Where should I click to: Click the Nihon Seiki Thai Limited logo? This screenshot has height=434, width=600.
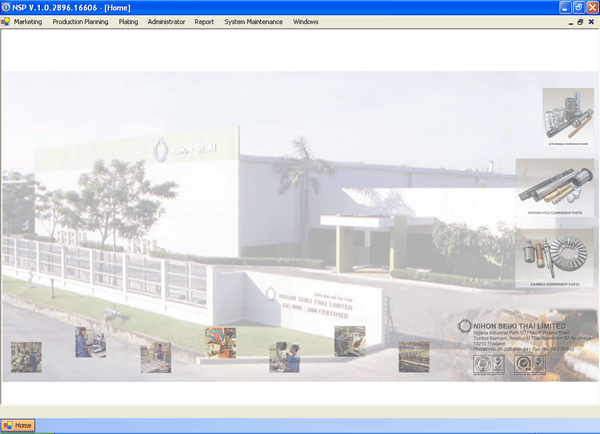tap(464, 326)
